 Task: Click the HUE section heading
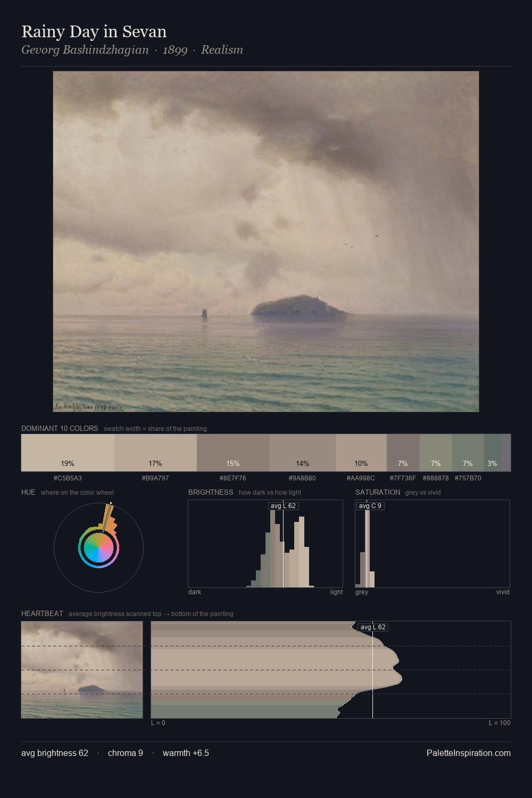[28, 492]
